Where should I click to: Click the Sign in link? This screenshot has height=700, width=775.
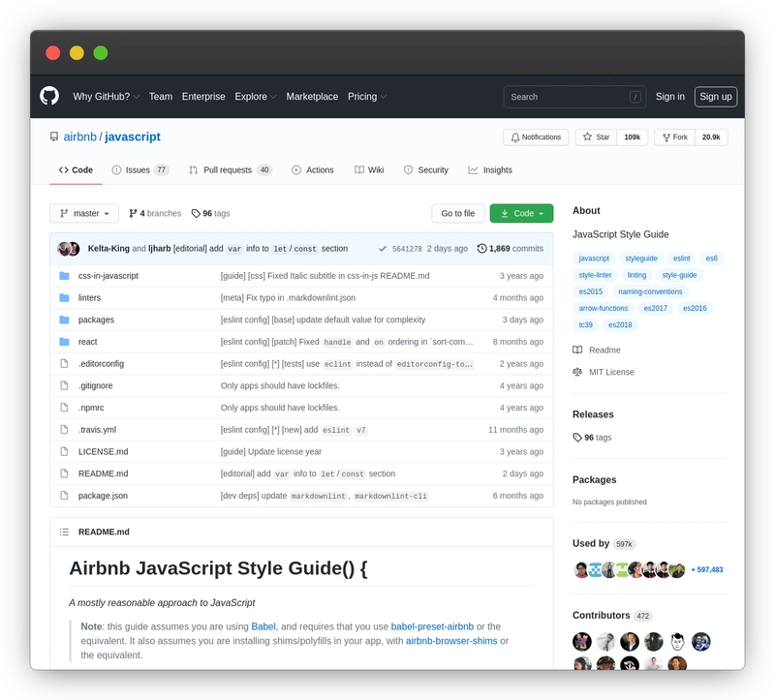669,96
